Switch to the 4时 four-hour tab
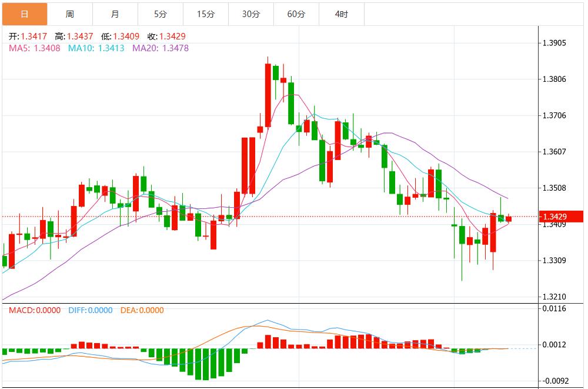 point(342,14)
